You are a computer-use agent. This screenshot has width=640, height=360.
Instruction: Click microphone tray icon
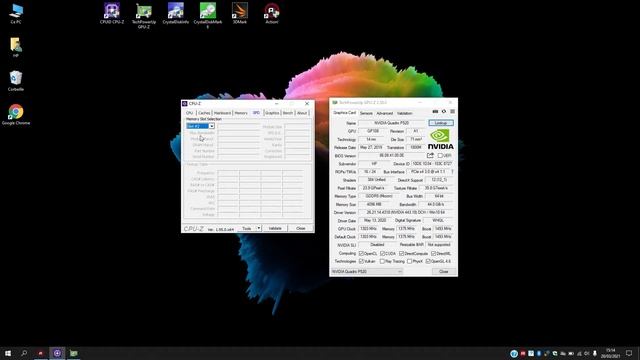[595, 353]
